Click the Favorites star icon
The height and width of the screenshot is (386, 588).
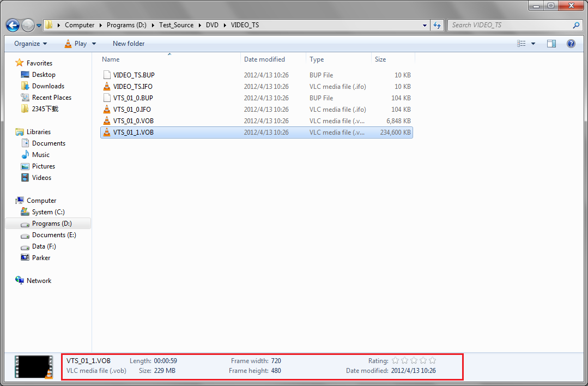20,63
